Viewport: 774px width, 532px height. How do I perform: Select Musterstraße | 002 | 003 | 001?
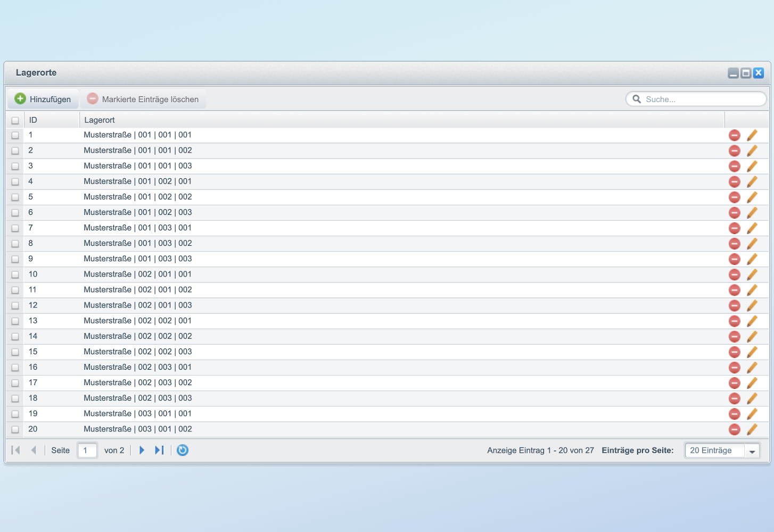click(138, 367)
